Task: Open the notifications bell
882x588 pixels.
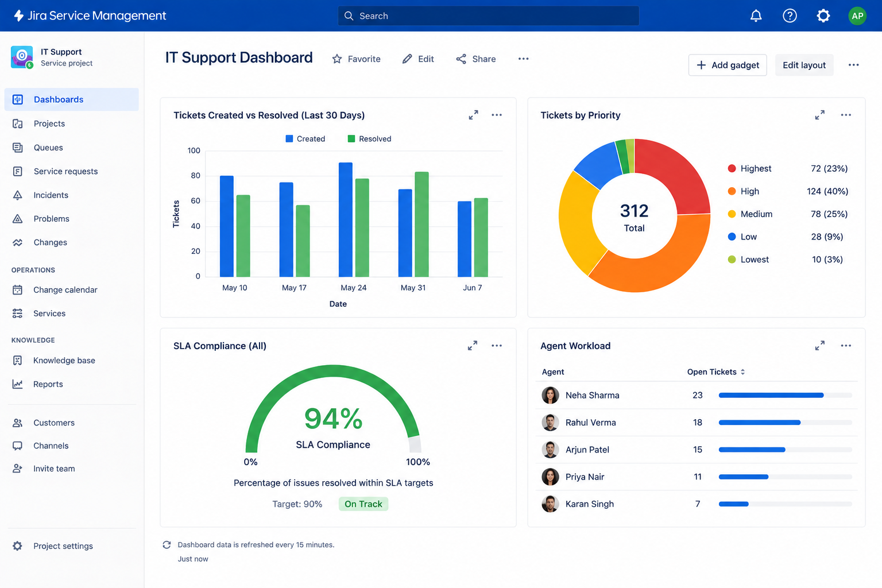Action: click(x=756, y=16)
